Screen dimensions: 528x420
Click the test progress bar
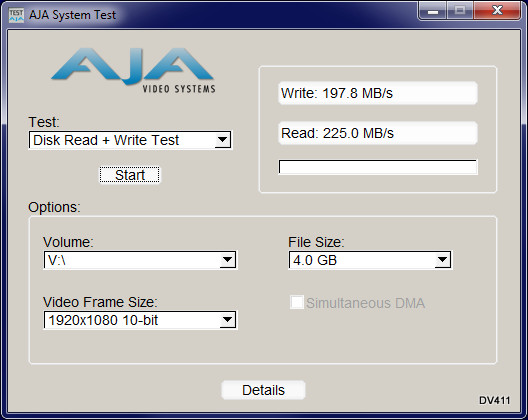pos(378,167)
